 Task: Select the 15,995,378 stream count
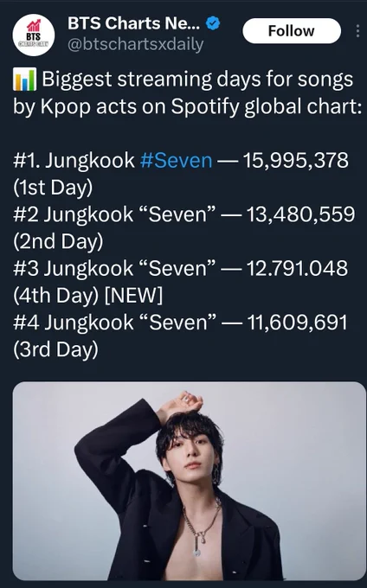click(x=296, y=161)
